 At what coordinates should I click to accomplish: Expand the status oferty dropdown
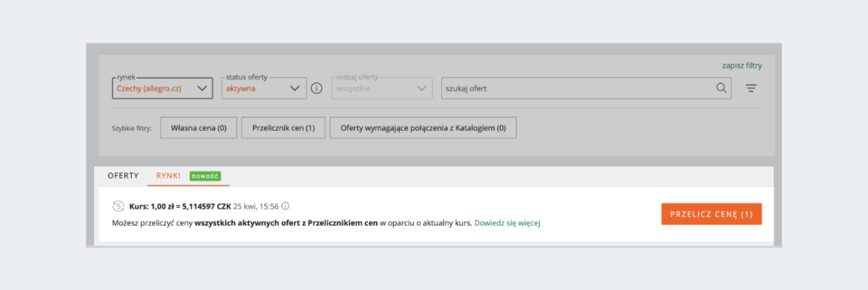(x=264, y=88)
